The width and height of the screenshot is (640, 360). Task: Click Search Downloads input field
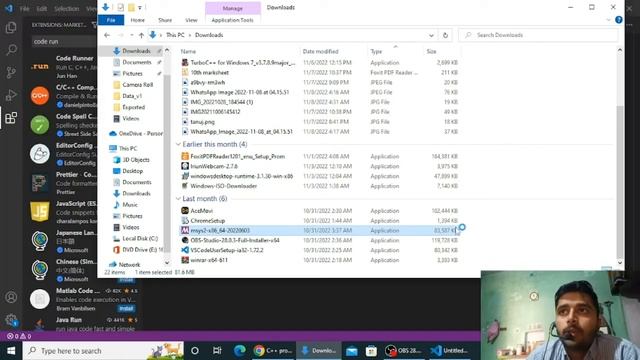[x=538, y=35]
